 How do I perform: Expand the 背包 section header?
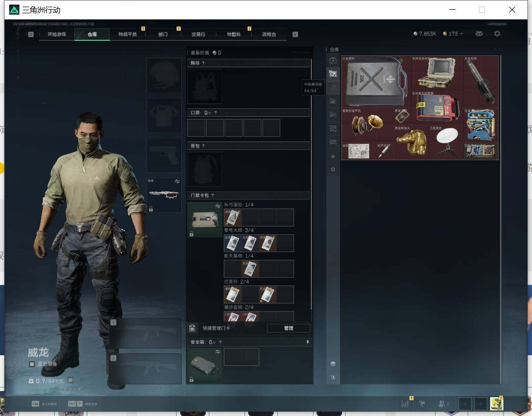coord(248,146)
